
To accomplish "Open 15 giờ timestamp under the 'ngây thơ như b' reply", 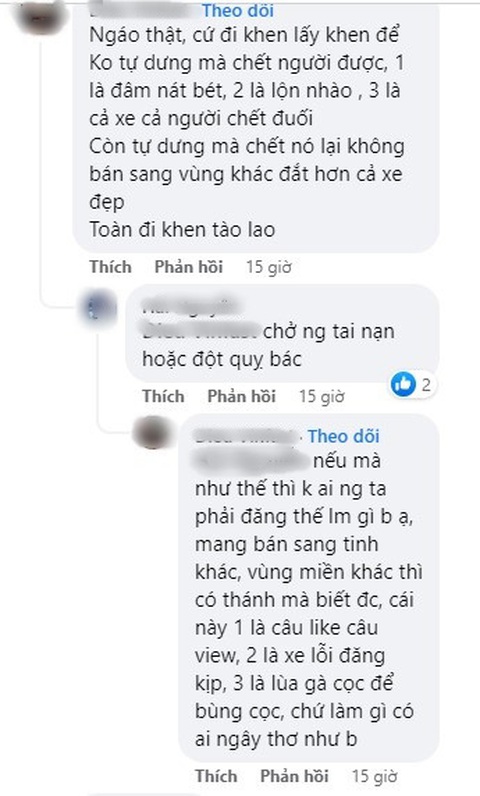I will [x=374, y=776].
